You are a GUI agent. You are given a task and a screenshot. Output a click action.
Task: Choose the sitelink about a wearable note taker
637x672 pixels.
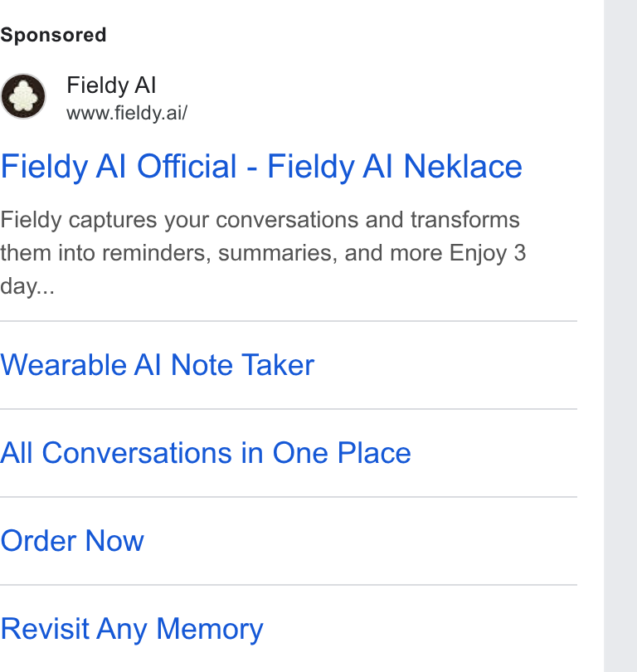point(158,365)
